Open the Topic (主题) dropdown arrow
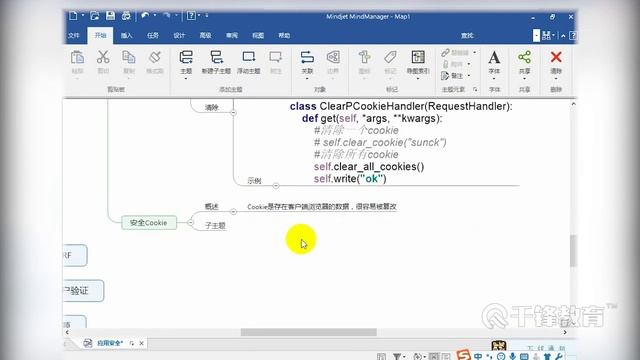Image resolution: width=640 pixels, height=360 pixels. click(186, 78)
